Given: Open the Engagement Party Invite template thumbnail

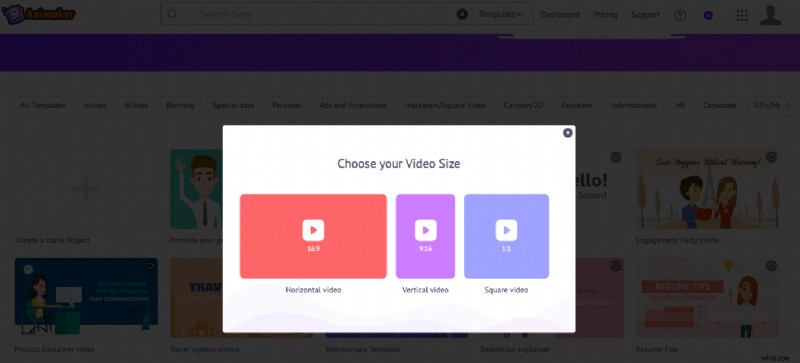Looking at the screenshot, I should (x=708, y=189).
